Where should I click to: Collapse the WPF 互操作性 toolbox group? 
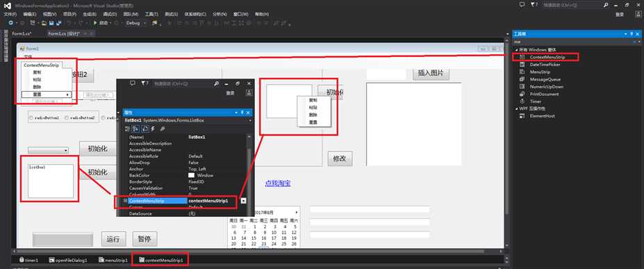[x=516, y=109]
